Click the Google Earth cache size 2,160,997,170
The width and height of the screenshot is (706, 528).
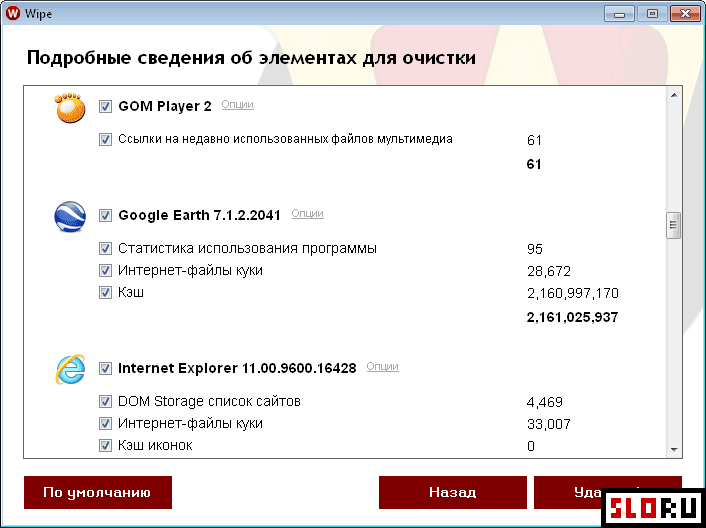point(573,293)
